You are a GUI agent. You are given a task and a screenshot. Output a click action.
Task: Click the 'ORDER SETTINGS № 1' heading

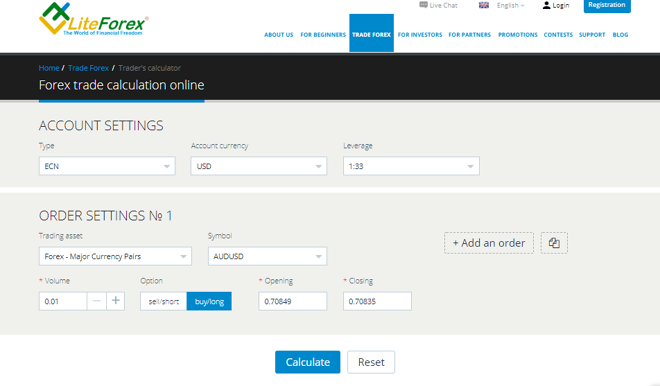coord(106,216)
